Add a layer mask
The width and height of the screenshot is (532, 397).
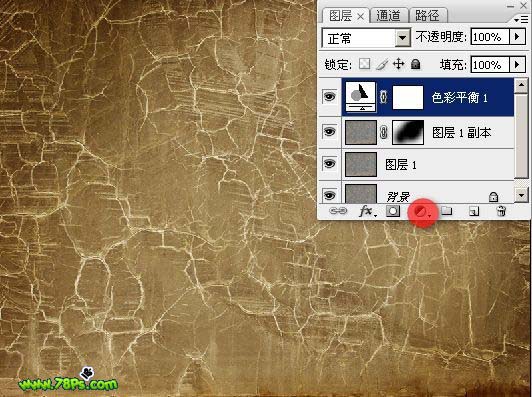click(393, 211)
